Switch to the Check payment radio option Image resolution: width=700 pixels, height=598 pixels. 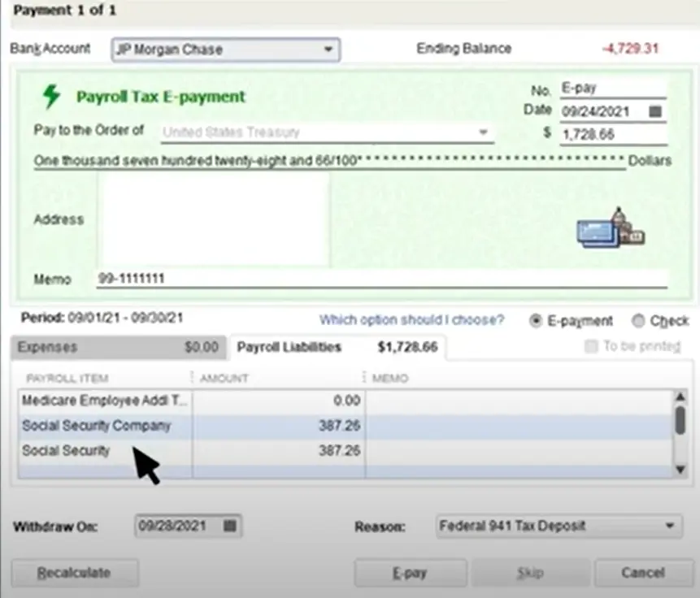(639, 321)
